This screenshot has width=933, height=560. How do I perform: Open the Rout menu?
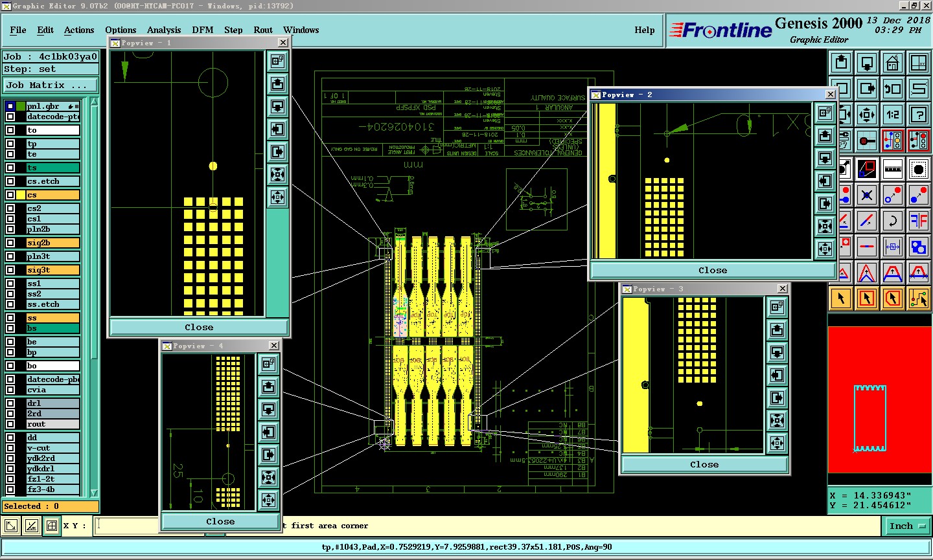pos(263,30)
